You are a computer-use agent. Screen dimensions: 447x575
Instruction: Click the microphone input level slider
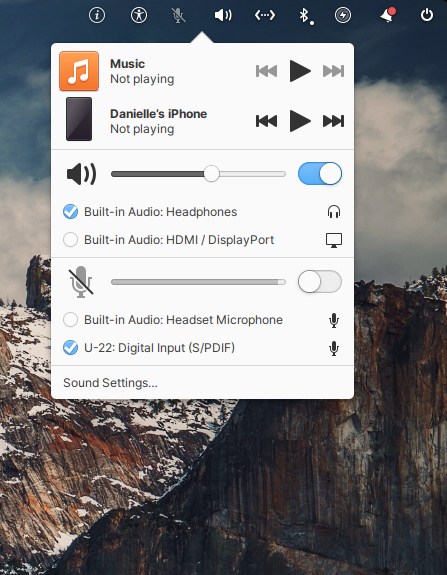pyautogui.click(x=198, y=282)
